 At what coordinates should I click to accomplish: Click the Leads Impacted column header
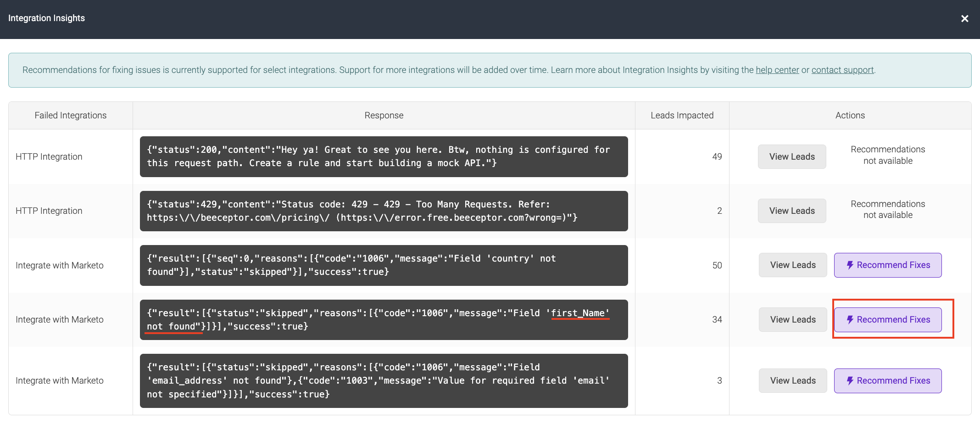pyautogui.click(x=682, y=115)
